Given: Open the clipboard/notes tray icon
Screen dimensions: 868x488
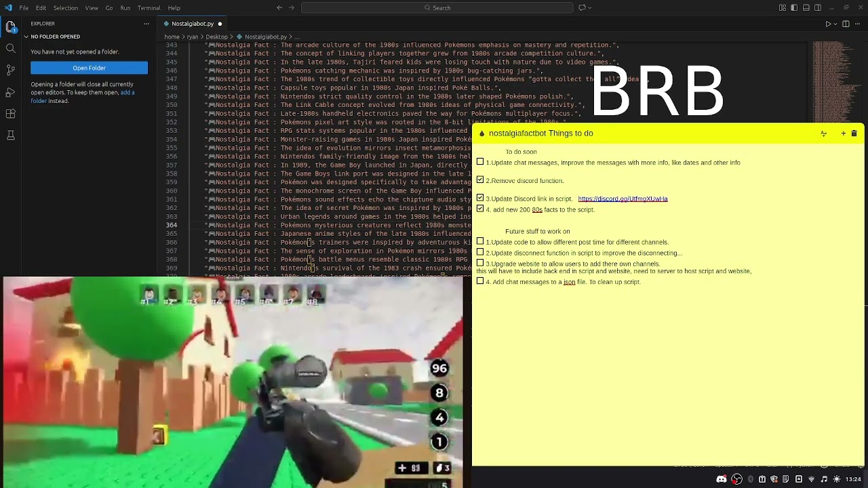Looking at the screenshot, I should click(x=786, y=479).
